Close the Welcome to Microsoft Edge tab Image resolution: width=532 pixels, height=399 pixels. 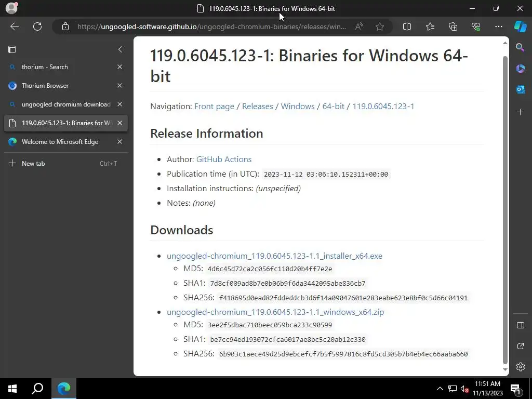(x=119, y=141)
